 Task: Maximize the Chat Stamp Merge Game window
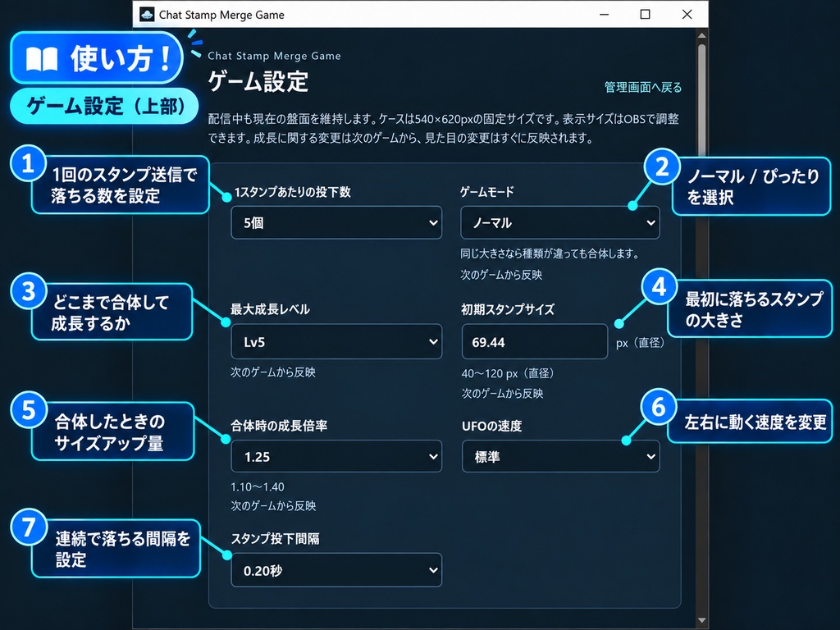[646, 15]
